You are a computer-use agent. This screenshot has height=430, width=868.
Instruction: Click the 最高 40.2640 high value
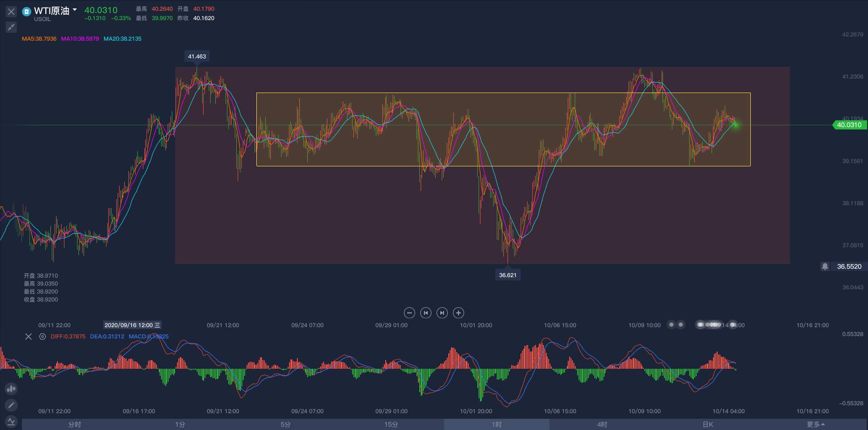click(x=154, y=9)
